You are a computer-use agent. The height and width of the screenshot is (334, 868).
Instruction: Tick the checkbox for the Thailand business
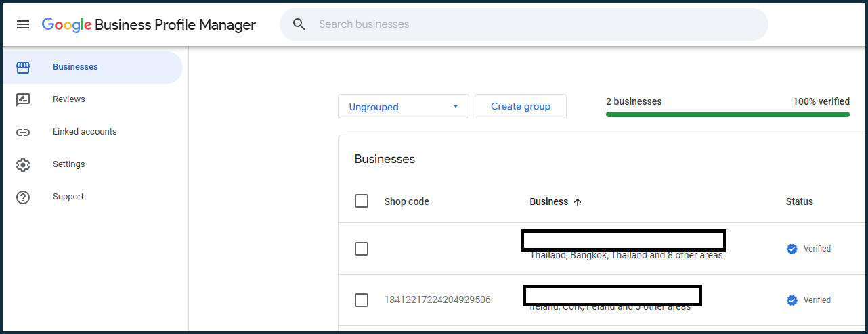[362, 249]
